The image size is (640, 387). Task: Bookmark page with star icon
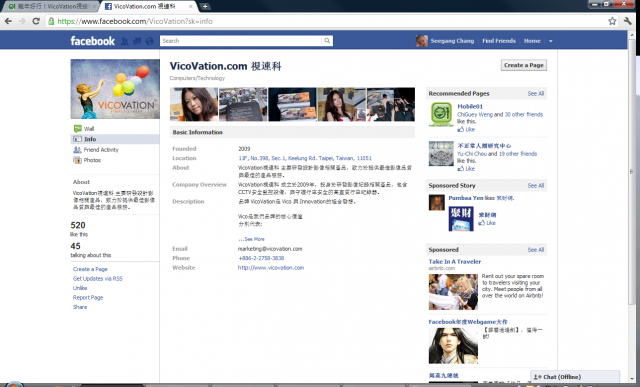click(x=612, y=21)
